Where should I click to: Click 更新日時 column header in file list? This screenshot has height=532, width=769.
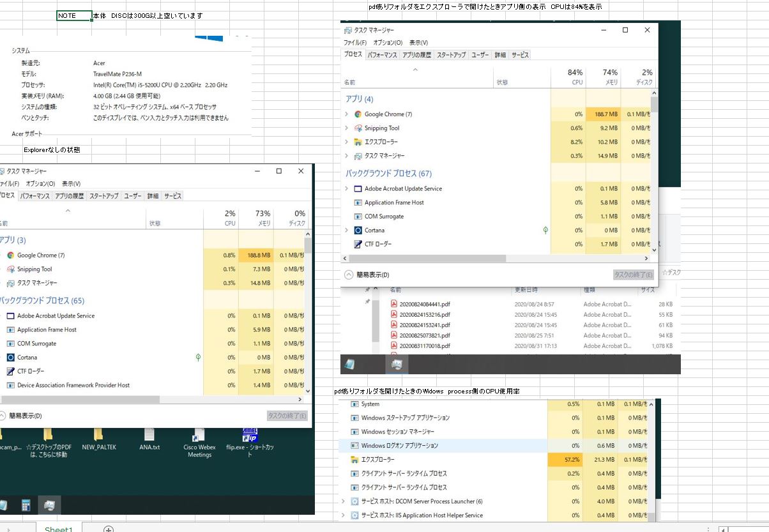pyautogui.click(x=526, y=290)
